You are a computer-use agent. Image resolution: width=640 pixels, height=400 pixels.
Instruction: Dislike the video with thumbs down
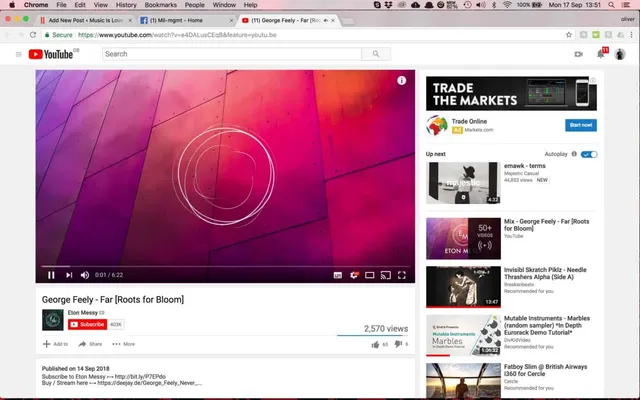398,344
